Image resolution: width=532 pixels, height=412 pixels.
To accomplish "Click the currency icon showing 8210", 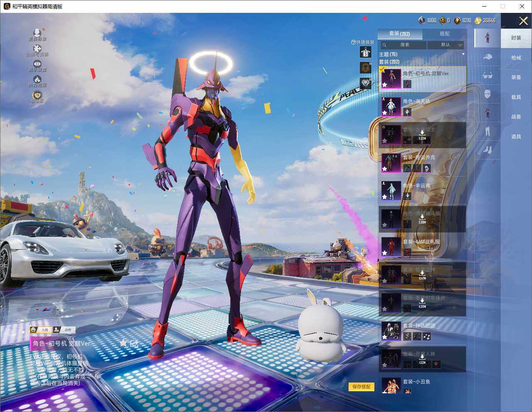I will tap(457, 20).
